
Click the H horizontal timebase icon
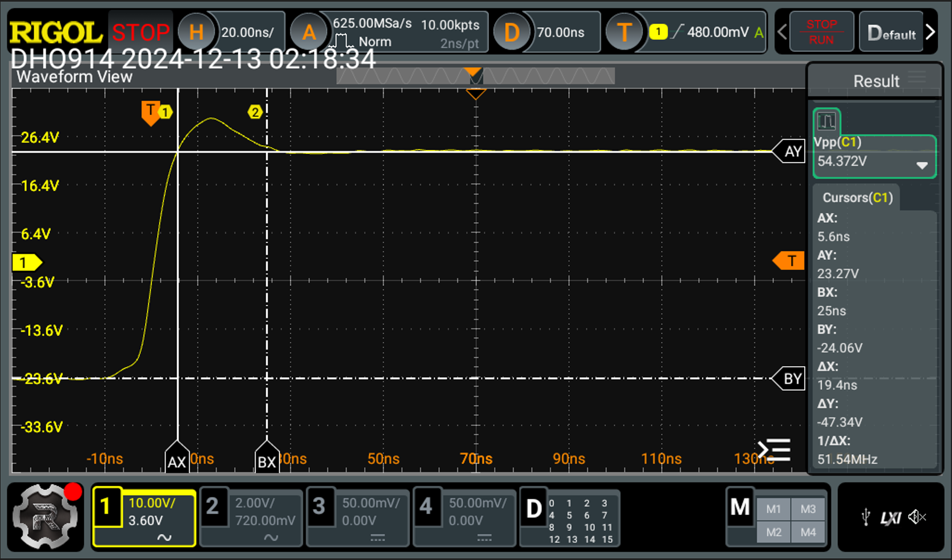click(196, 32)
